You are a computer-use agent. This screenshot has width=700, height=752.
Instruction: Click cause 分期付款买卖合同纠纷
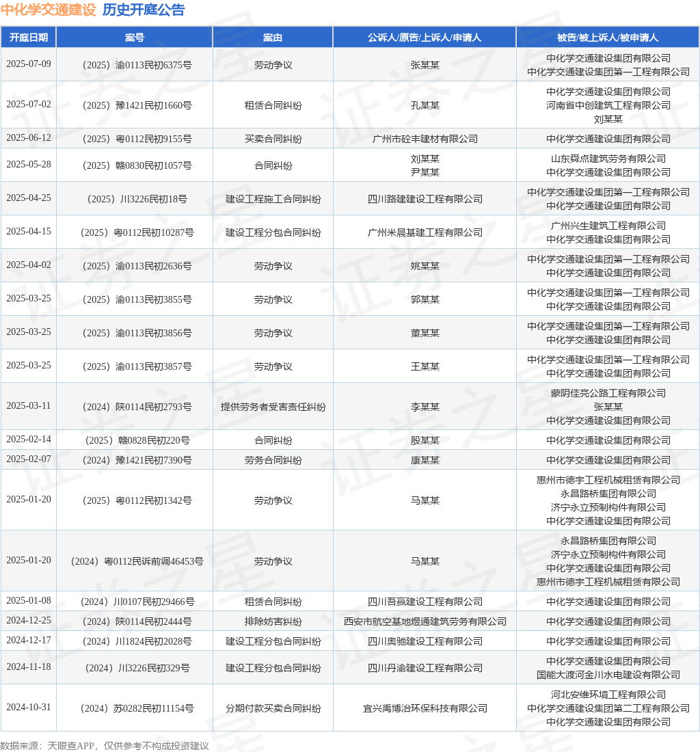point(273,709)
